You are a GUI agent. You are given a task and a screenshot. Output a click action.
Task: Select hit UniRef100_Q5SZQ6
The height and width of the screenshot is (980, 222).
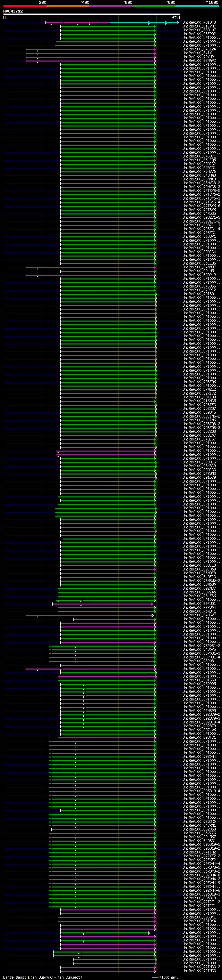199,382
